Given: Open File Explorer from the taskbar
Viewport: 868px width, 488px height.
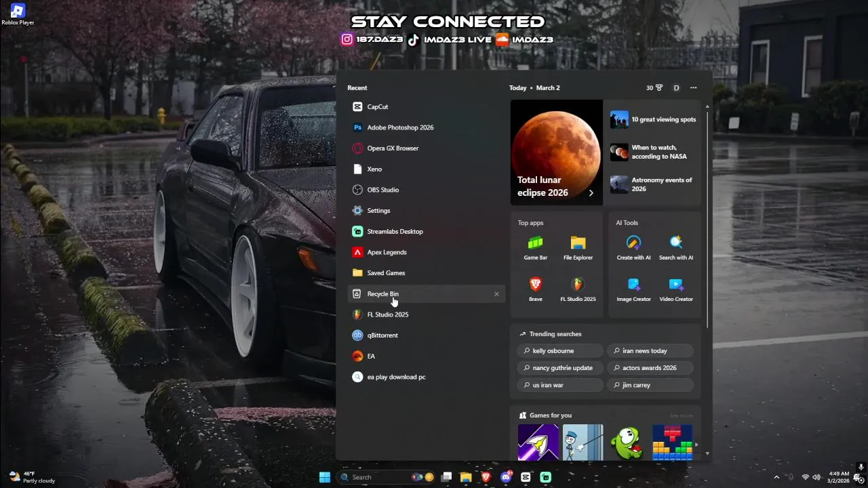Looking at the screenshot, I should click(466, 477).
